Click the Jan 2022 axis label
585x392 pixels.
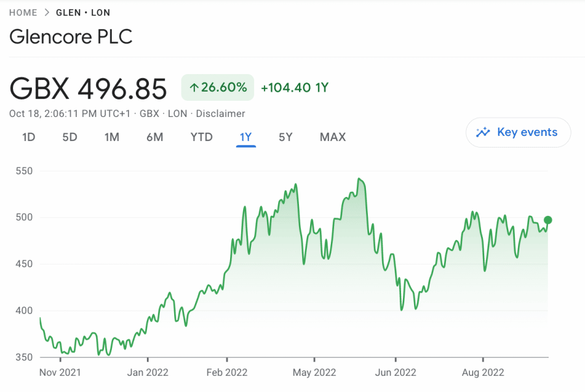tap(148, 372)
